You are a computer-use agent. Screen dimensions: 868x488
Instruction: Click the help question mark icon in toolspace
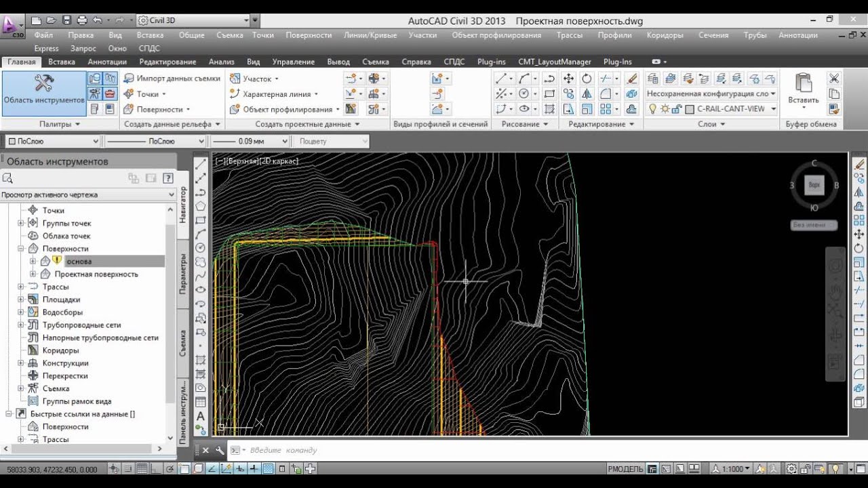(168, 178)
